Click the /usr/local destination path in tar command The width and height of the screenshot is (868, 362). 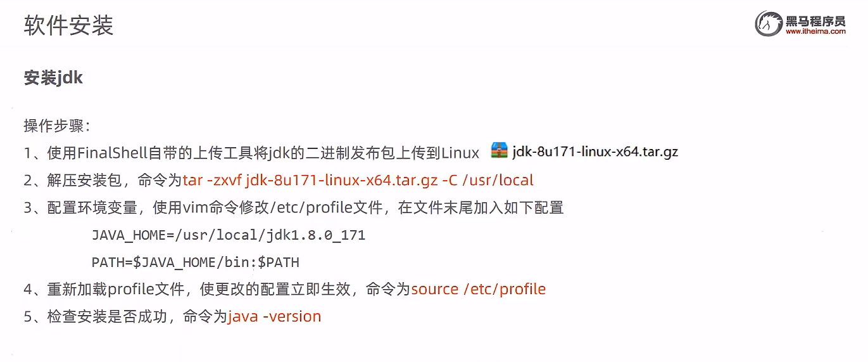click(498, 180)
